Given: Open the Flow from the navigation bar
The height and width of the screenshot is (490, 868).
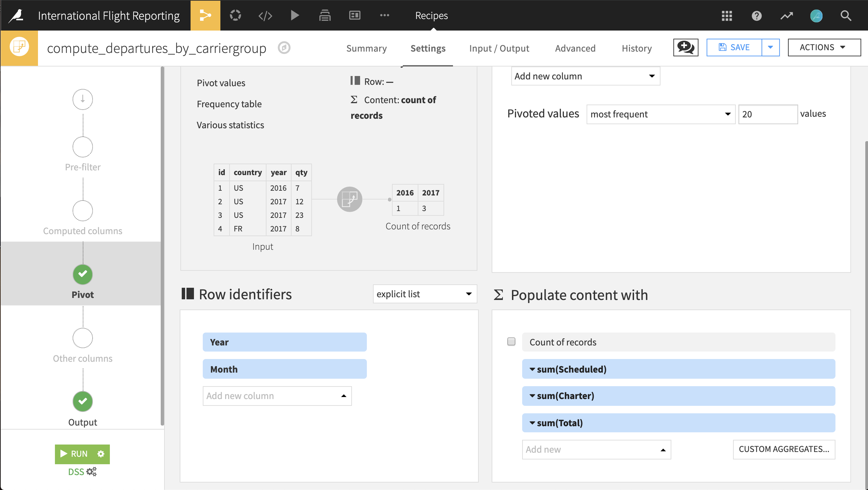Looking at the screenshot, I should click(205, 15).
